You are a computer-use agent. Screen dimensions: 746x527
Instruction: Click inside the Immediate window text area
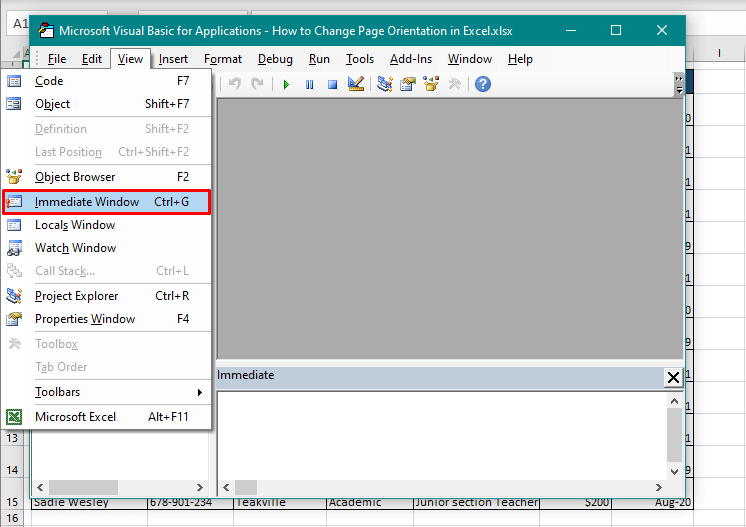click(x=442, y=435)
